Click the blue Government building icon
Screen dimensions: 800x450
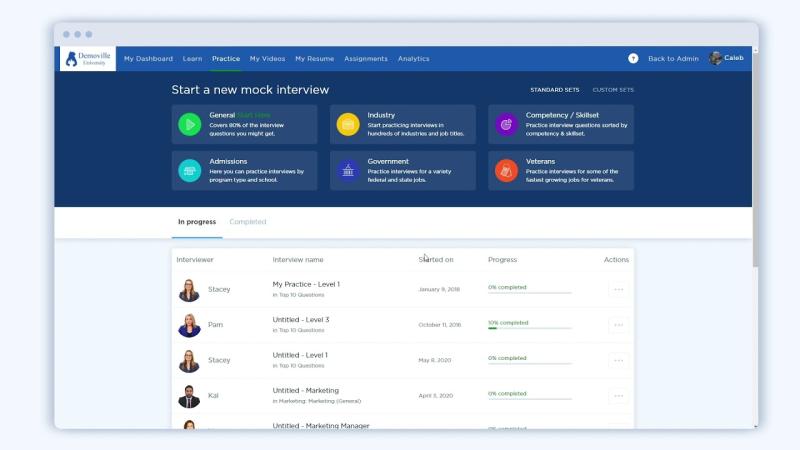coord(348,171)
